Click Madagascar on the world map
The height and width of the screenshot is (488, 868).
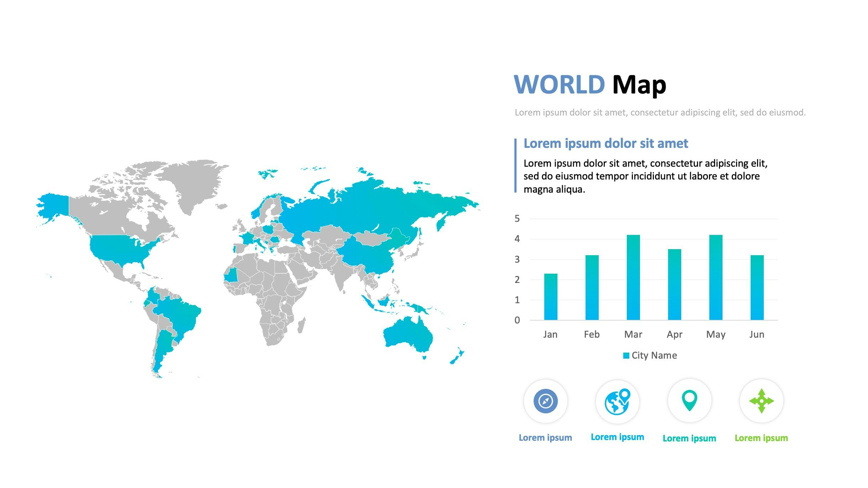coord(302,325)
